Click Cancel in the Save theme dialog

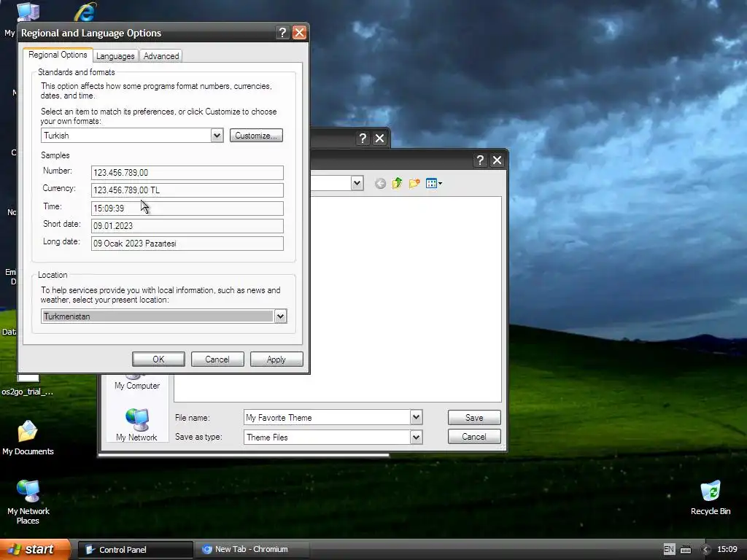[474, 437]
